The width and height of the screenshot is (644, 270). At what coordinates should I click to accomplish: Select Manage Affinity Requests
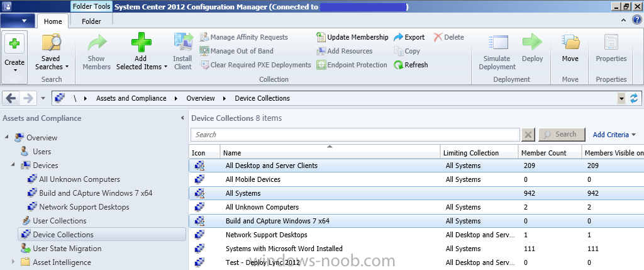point(244,37)
